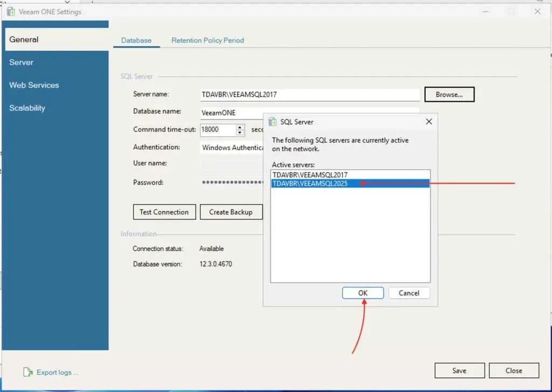Select TDAVBR\VEEAMSQL2025 in Active servers
The height and width of the screenshot is (392, 552).
tap(350, 183)
